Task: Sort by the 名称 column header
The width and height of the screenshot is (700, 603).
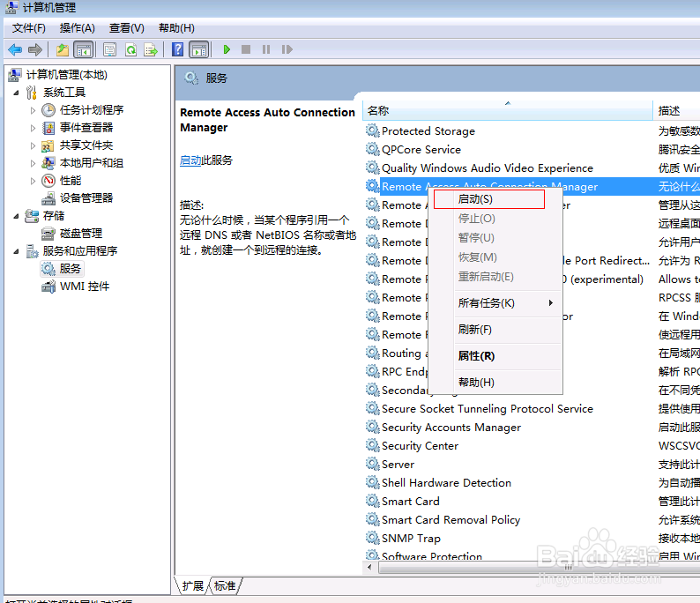Action: pos(508,111)
